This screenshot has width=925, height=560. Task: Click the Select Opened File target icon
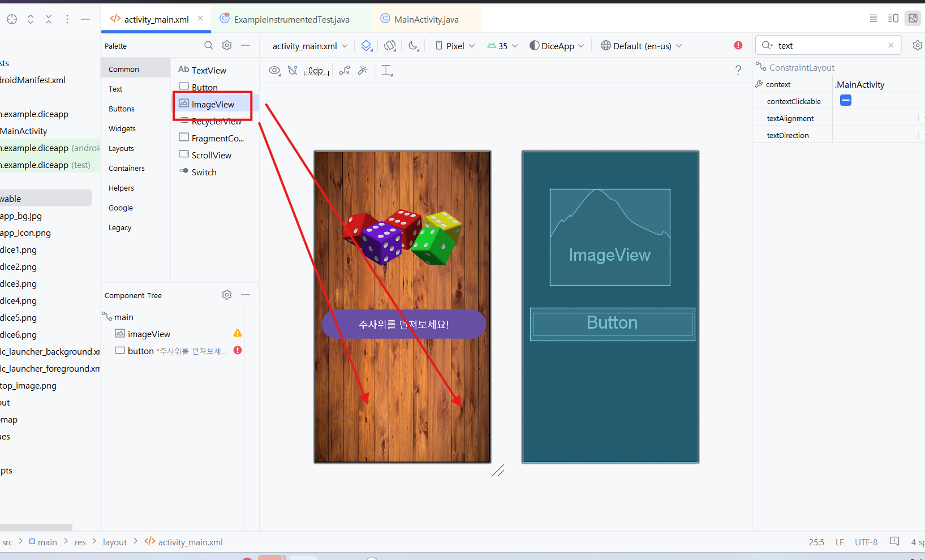coord(12,19)
